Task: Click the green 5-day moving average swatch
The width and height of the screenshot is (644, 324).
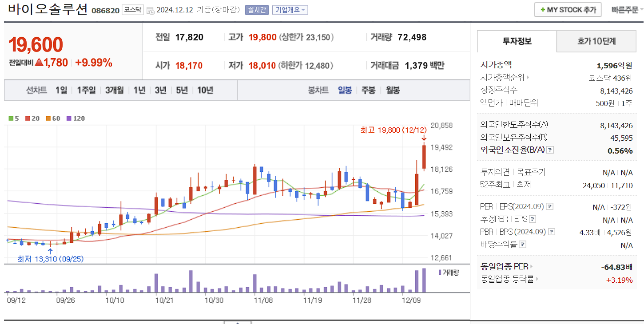Action: 10,119
